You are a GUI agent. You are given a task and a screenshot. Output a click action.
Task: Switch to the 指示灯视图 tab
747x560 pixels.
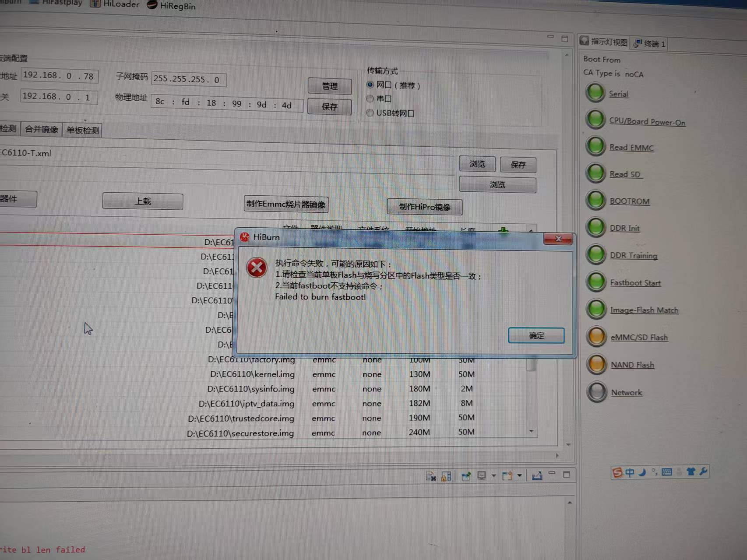603,42
